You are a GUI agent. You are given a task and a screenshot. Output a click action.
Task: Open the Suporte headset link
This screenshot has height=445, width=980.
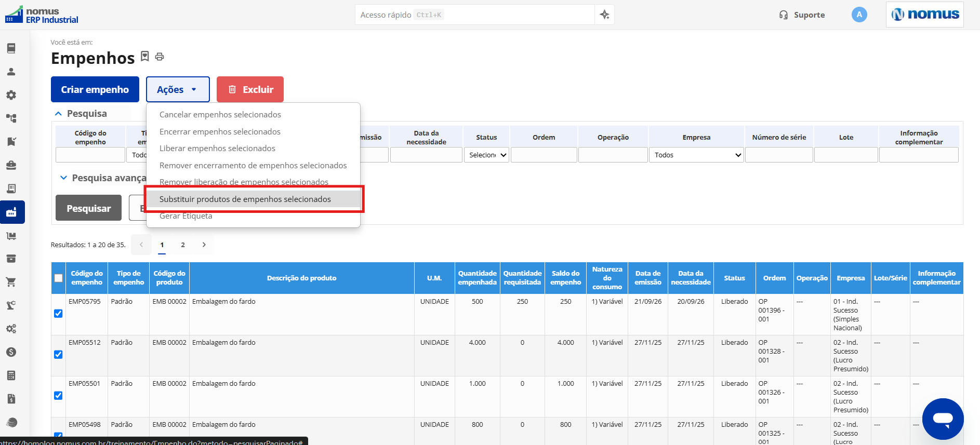pyautogui.click(x=802, y=15)
